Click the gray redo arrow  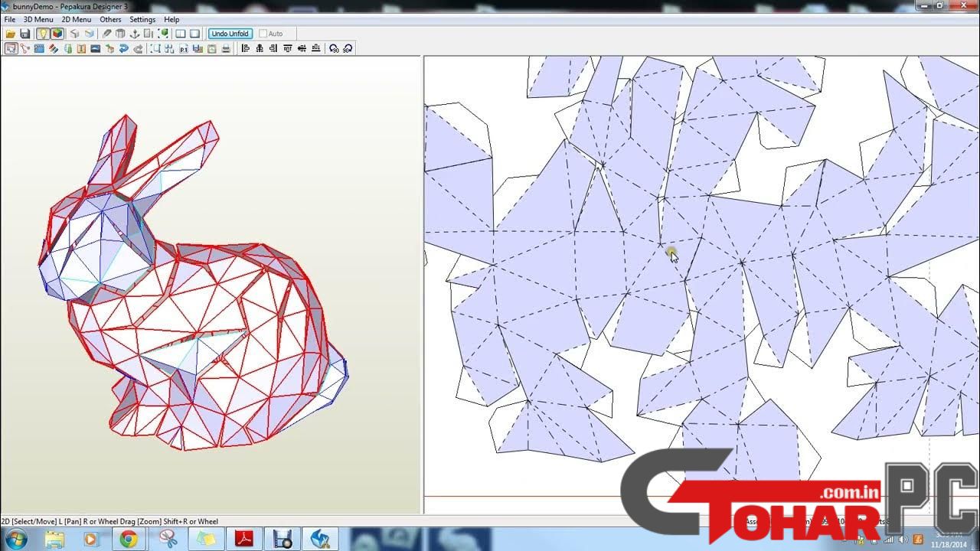139,48
